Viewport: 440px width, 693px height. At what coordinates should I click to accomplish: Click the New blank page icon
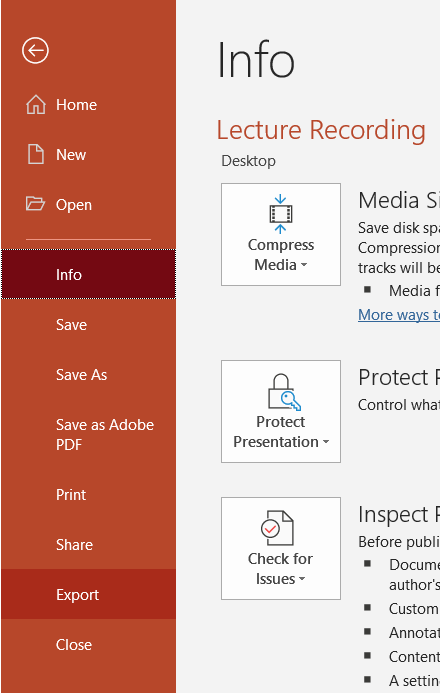36,155
